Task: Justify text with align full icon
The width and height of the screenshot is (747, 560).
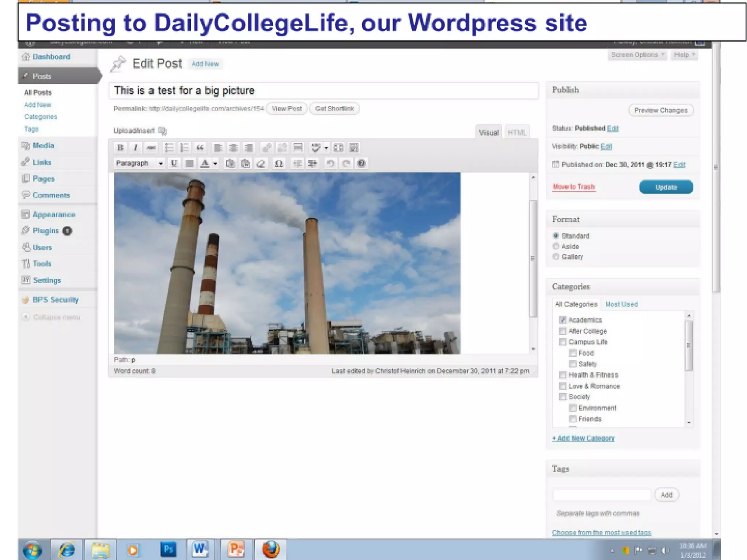Action: coord(189,163)
